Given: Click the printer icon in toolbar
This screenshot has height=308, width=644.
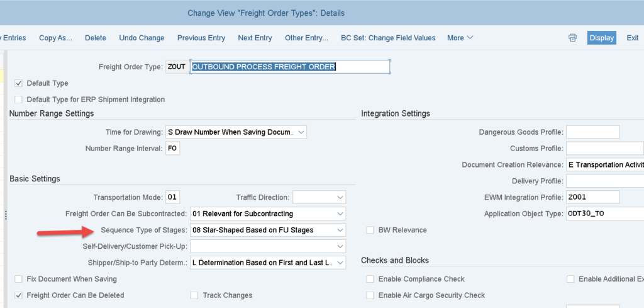Looking at the screenshot, I should [x=572, y=38].
